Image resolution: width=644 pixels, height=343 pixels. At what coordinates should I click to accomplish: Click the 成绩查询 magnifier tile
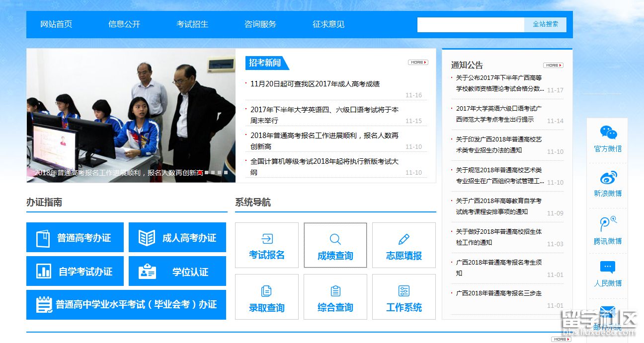[x=335, y=245]
